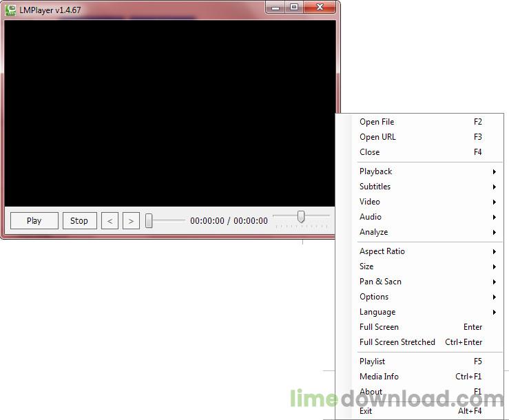
Task: Click the Play button
Action: coord(34,221)
